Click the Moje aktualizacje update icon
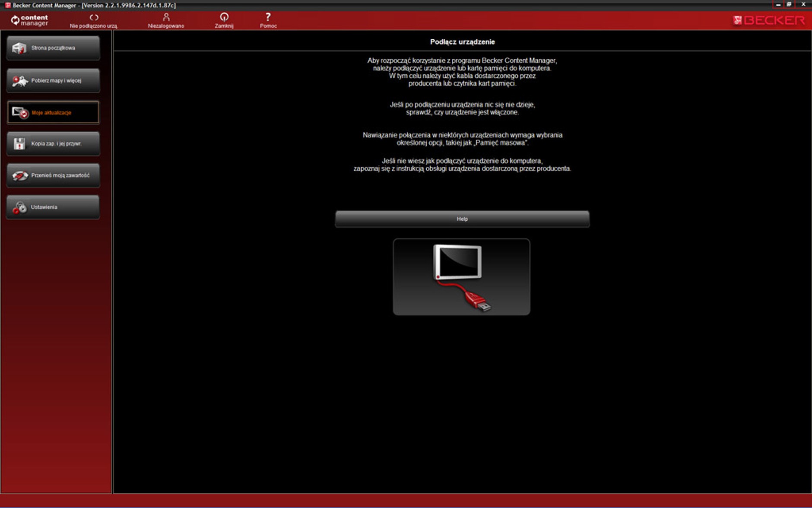The width and height of the screenshot is (812, 508). click(x=20, y=113)
